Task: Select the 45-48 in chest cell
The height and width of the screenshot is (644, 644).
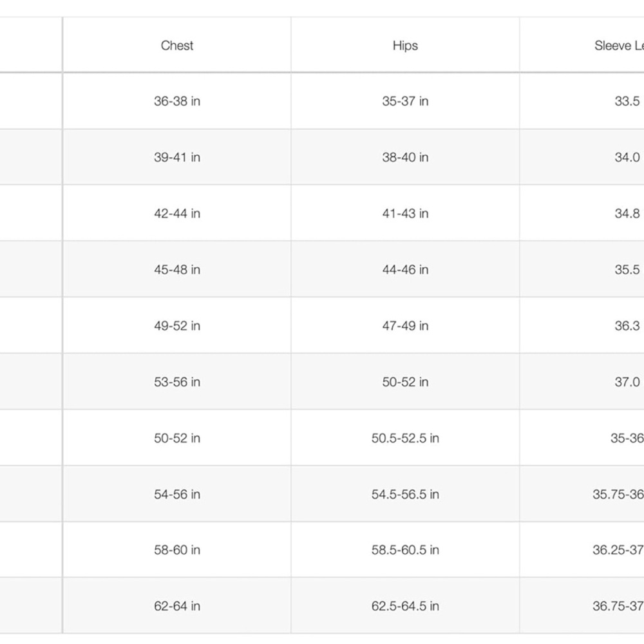Action: point(177,269)
